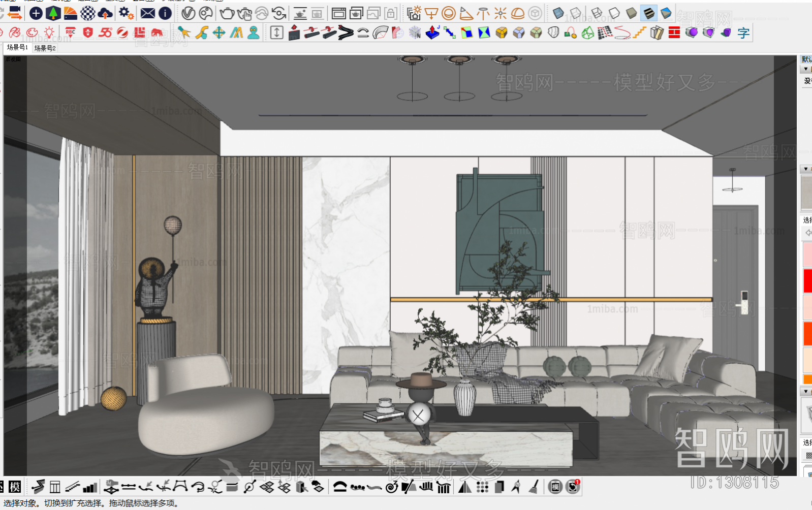The height and width of the screenshot is (510, 812).
Task: Switch to shaded grey cube style
Action: pos(632,13)
